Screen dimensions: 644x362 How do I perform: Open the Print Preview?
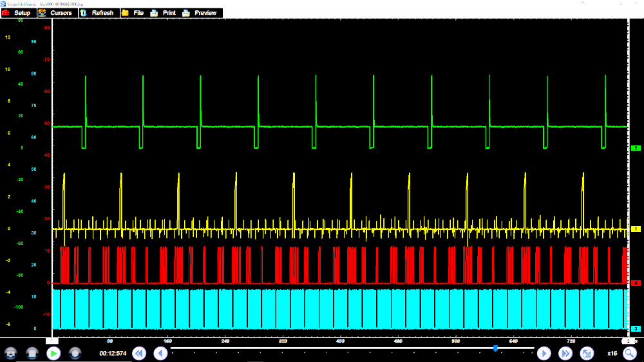pos(200,13)
